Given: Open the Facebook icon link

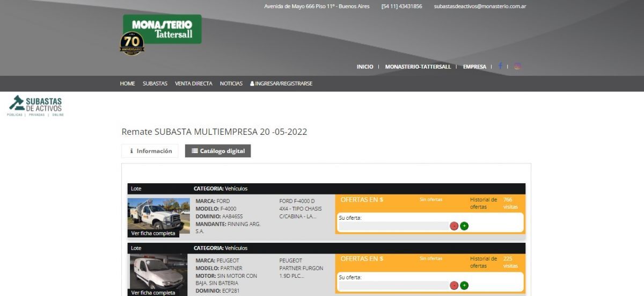Looking at the screenshot, I should pyautogui.click(x=500, y=66).
